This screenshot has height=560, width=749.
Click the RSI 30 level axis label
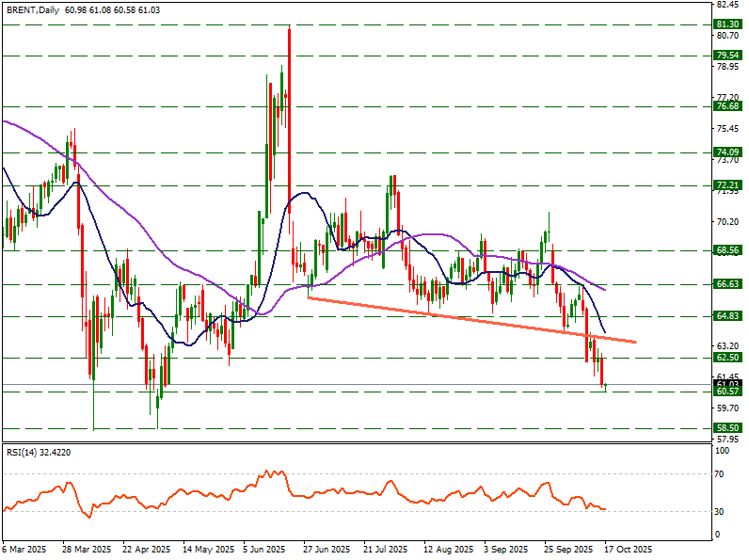pyautogui.click(x=721, y=511)
